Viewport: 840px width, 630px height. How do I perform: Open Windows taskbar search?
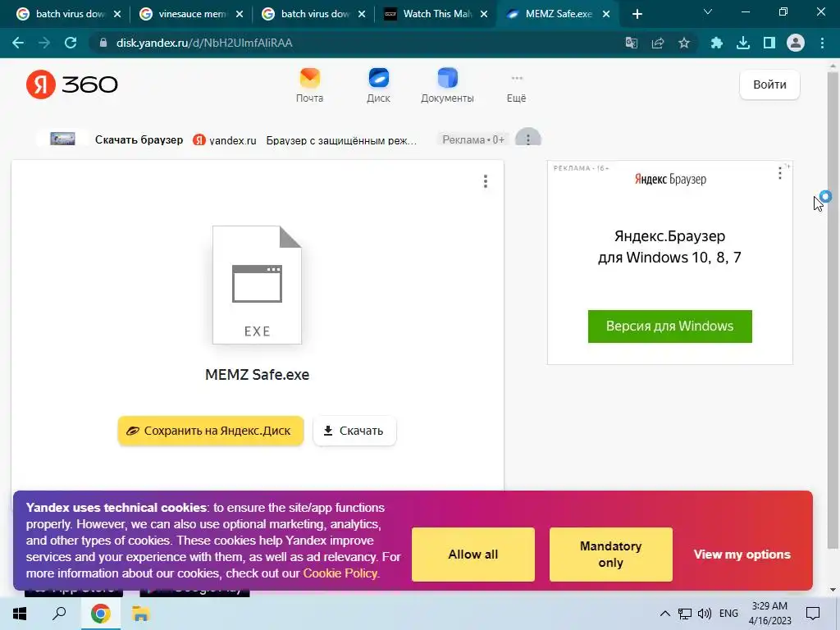(59, 614)
